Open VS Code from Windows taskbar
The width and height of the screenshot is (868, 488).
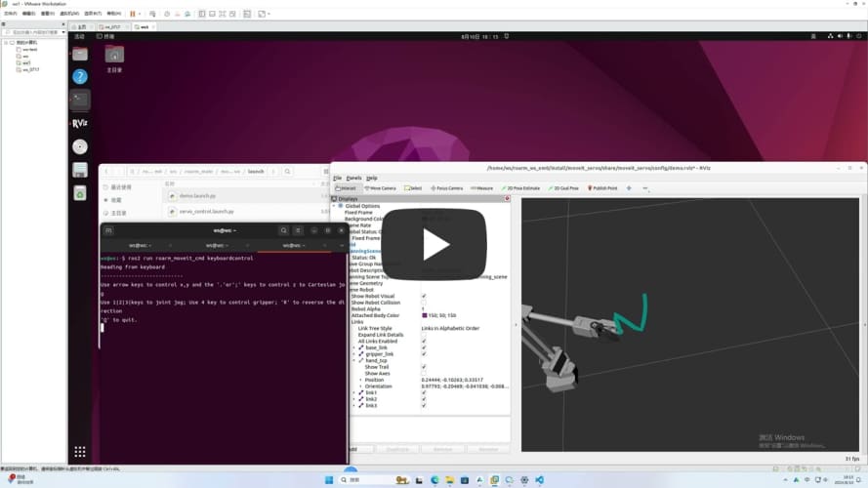pos(539,479)
